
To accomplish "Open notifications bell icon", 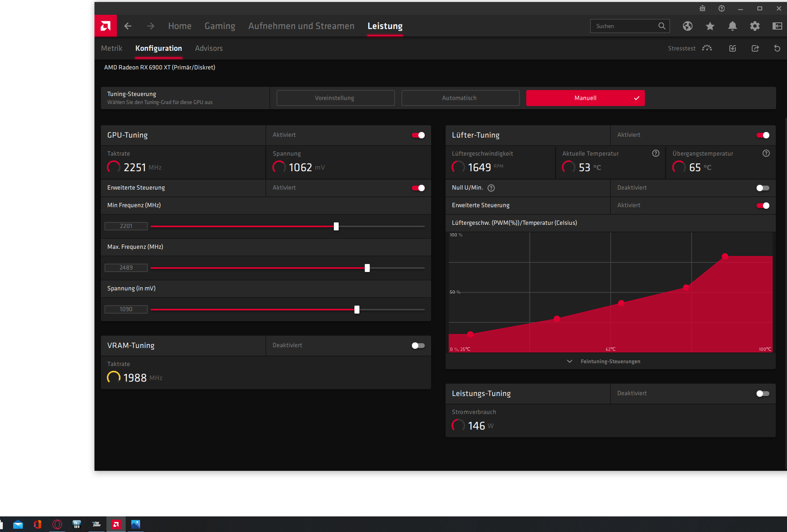I will click(x=732, y=26).
